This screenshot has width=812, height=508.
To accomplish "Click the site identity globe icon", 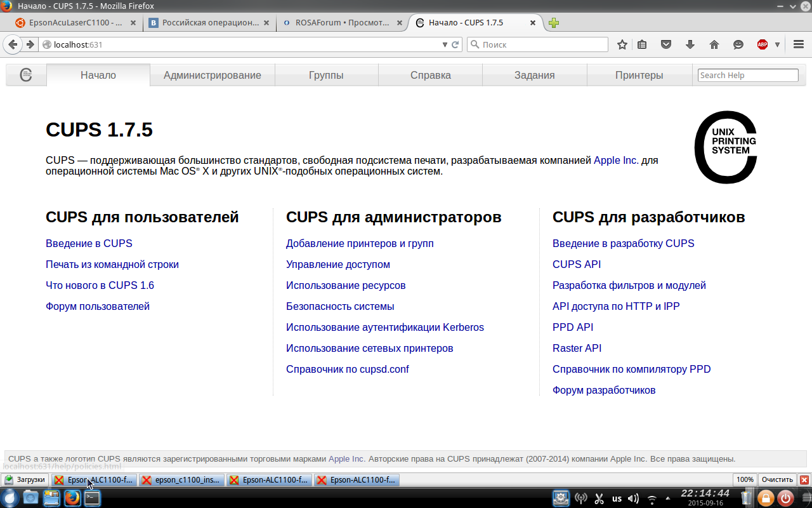I will point(46,44).
